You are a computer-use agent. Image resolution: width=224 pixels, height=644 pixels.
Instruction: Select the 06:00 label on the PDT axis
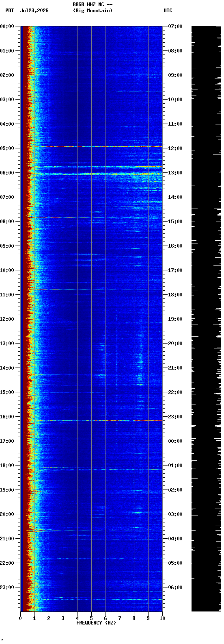point(7,173)
